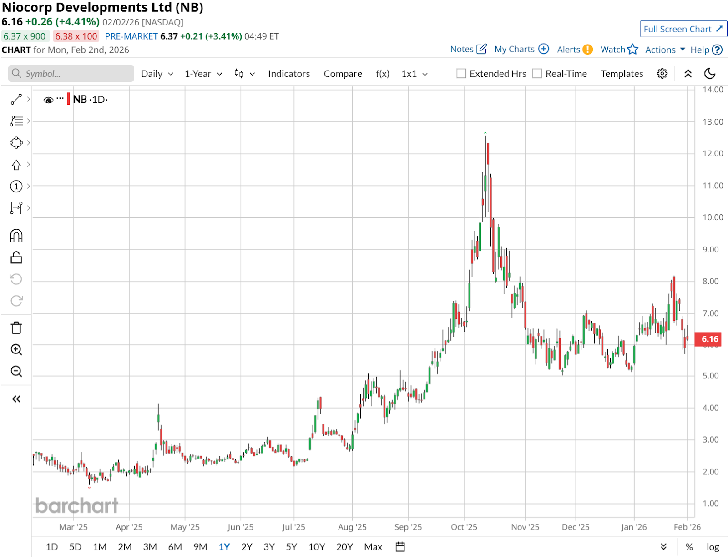Select the 1D time range
The height and width of the screenshot is (560, 728).
click(52, 547)
